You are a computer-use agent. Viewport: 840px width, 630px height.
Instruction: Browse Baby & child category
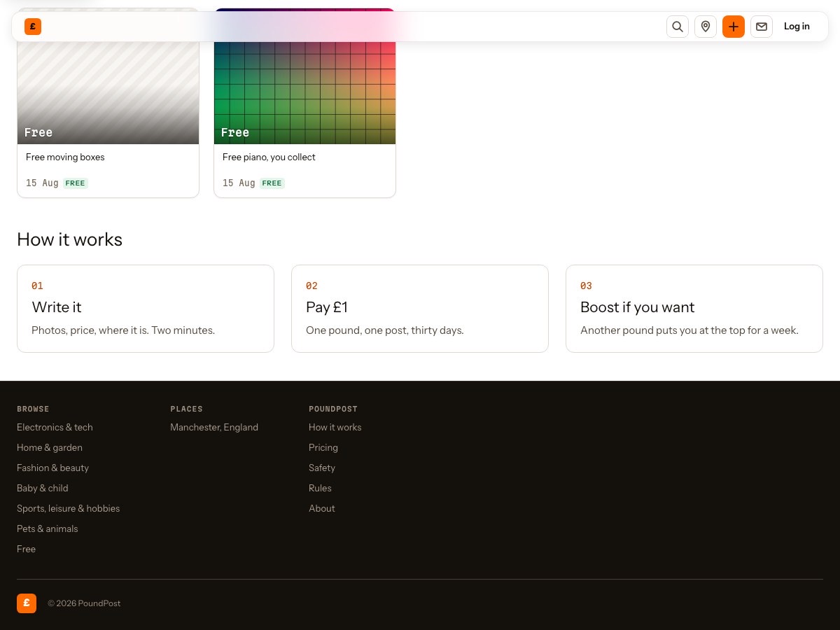point(43,488)
